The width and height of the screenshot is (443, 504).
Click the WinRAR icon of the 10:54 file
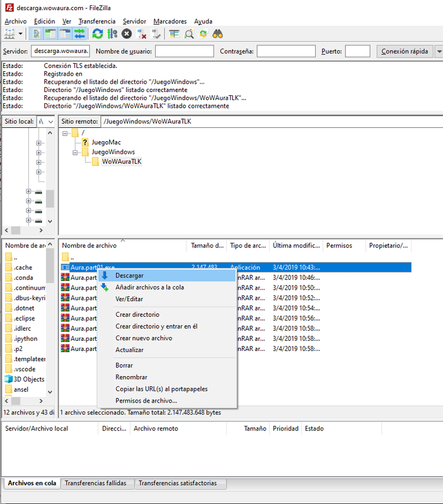point(66,307)
